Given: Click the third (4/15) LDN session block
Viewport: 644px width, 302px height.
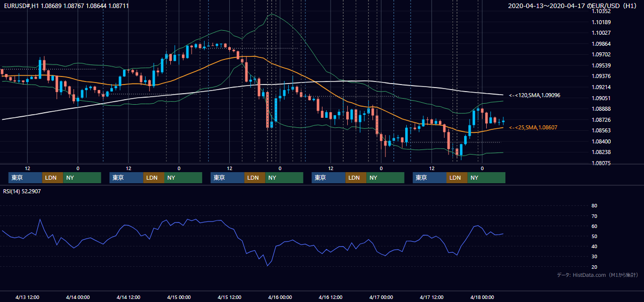Looking at the screenshot, I should [254, 178].
